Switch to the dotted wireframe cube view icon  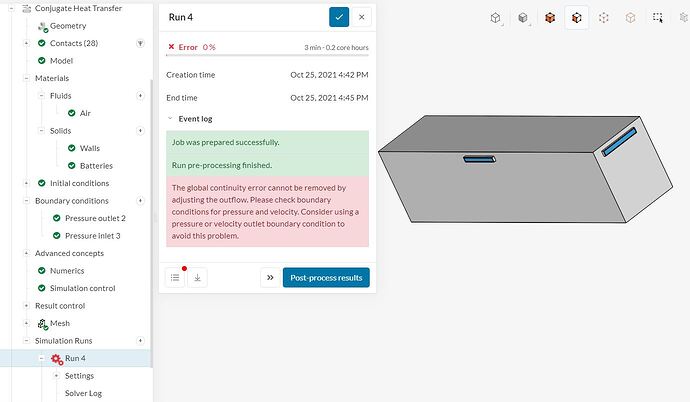(x=603, y=18)
